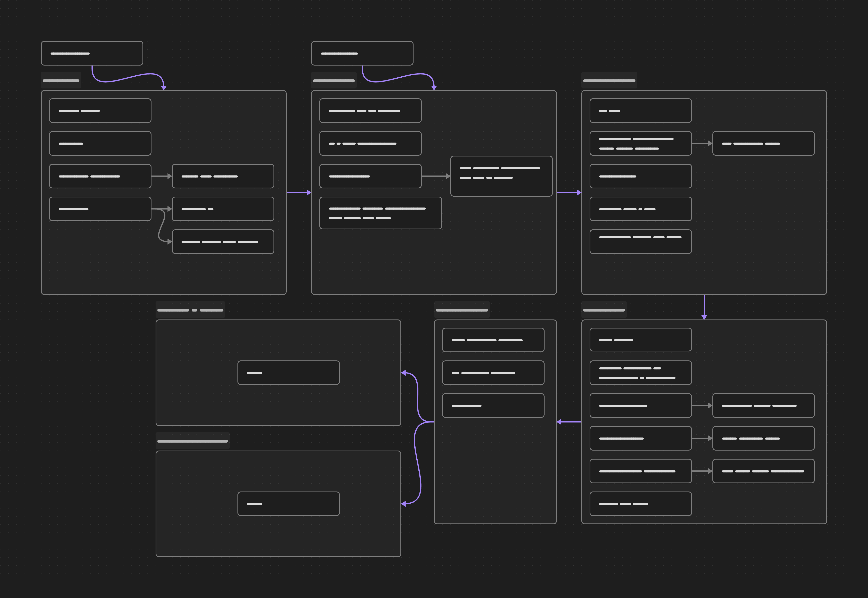Viewport: 868px width, 598px height.
Task: Click the first node in the top-right group
Action: 640,111
